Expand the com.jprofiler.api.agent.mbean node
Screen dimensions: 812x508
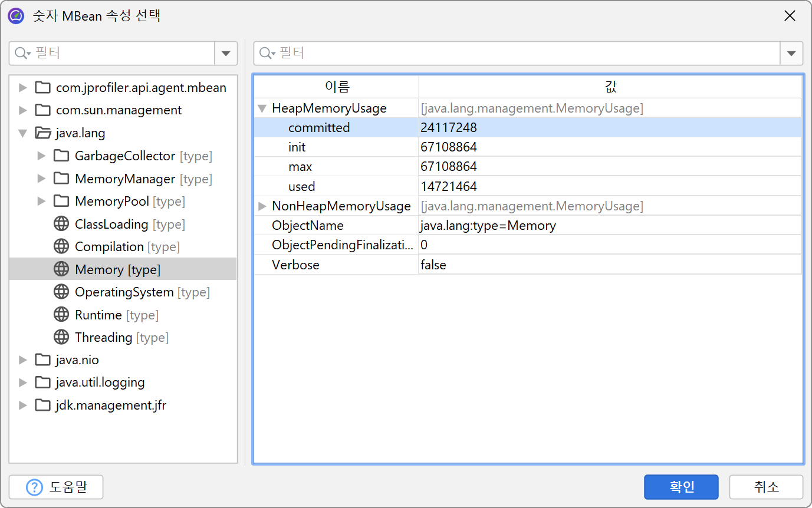coord(23,88)
